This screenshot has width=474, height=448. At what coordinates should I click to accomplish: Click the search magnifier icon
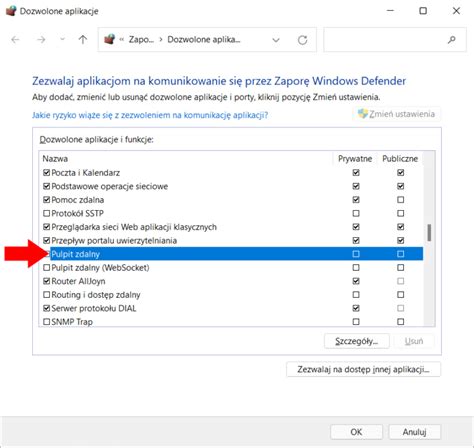[x=452, y=40]
